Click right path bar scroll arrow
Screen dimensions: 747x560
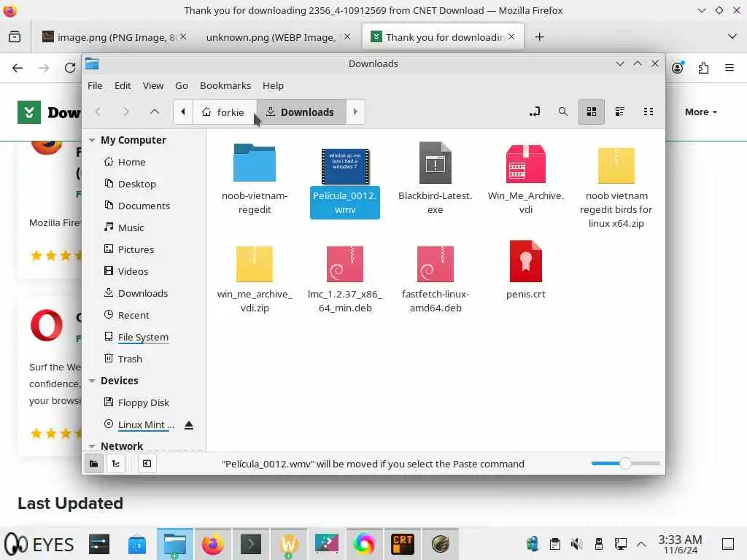[355, 112]
